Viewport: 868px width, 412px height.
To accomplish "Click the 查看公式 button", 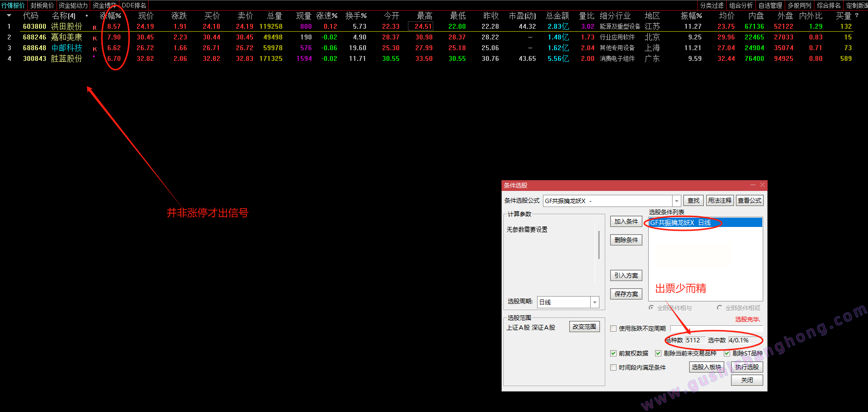I will click(749, 201).
